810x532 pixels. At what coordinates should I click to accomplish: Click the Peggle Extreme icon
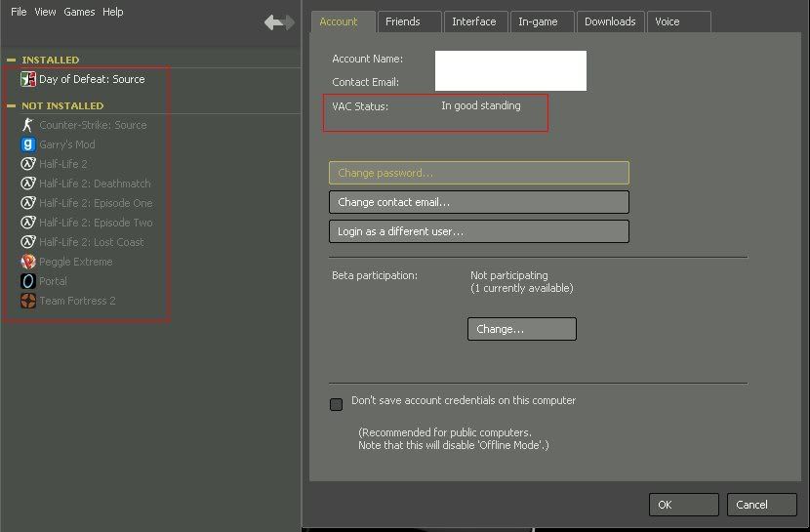point(28,262)
